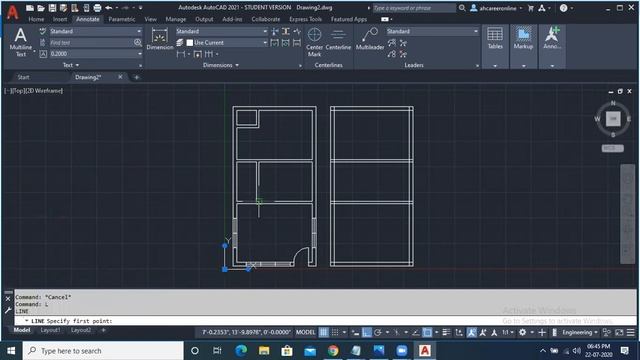Open the Tables panel icon
Screen dimensions: 640x360
coord(495,38)
